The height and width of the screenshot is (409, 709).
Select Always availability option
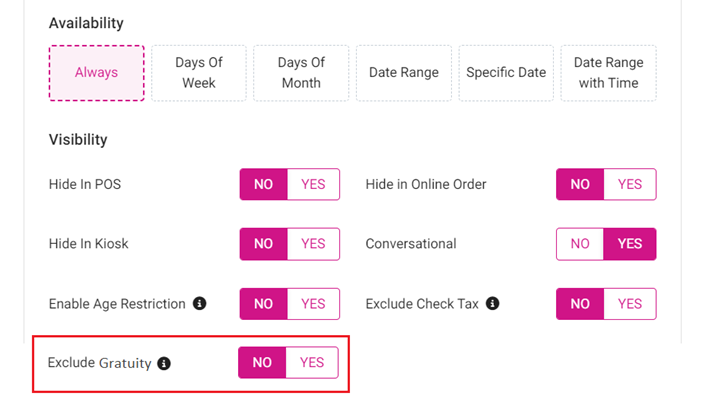[96, 73]
